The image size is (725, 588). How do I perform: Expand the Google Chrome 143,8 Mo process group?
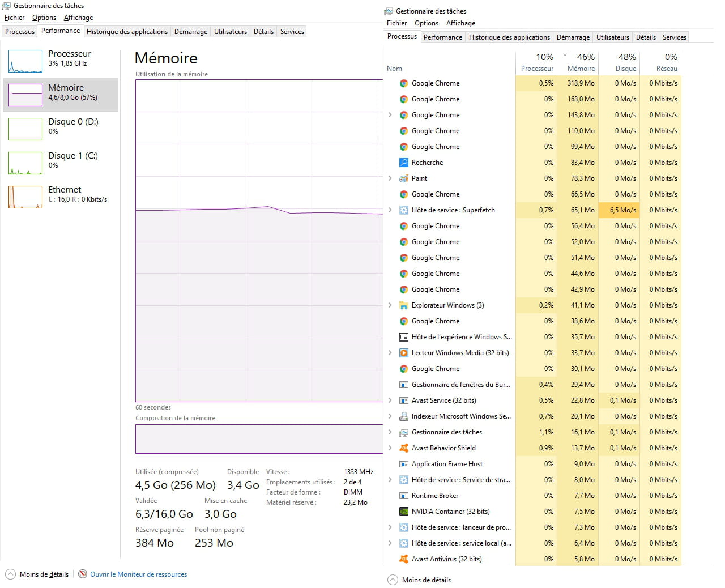pyautogui.click(x=390, y=115)
